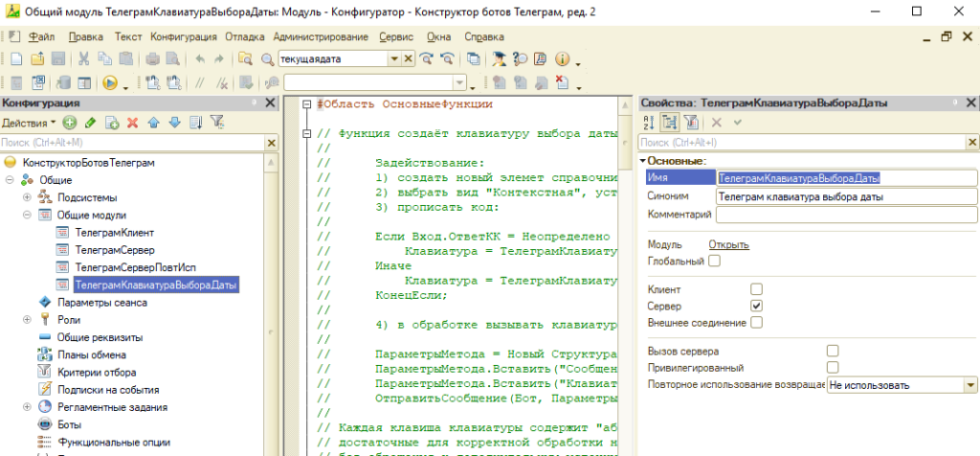This screenshot has width=980, height=456.
Task: Clear the текущаядата search field with X
Action: tap(408, 58)
